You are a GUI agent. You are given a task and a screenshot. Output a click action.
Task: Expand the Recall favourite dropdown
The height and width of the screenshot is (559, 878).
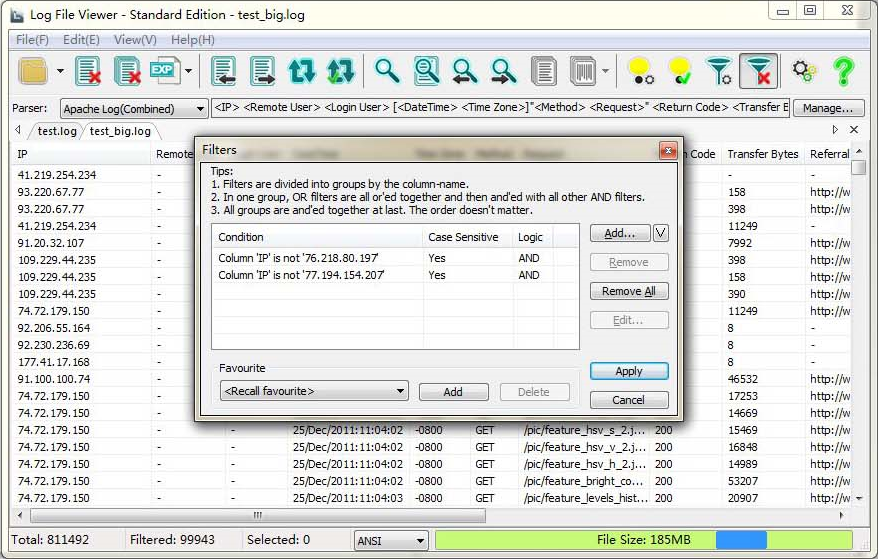click(313, 391)
